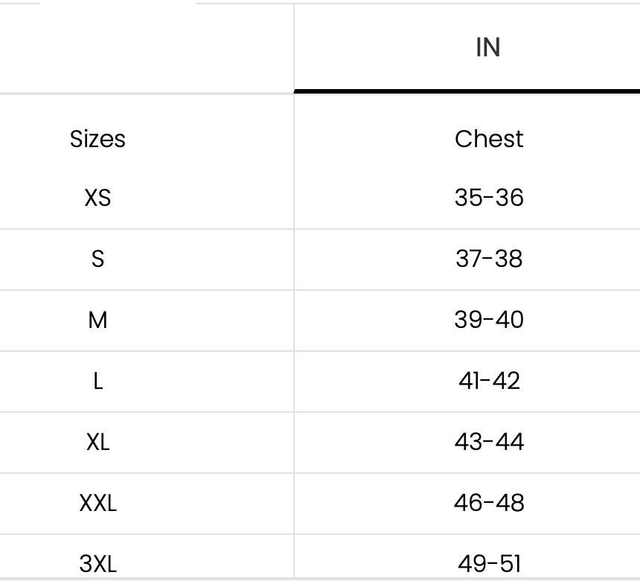Select the XXL size label
The width and height of the screenshot is (640, 583).
coord(98,503)
